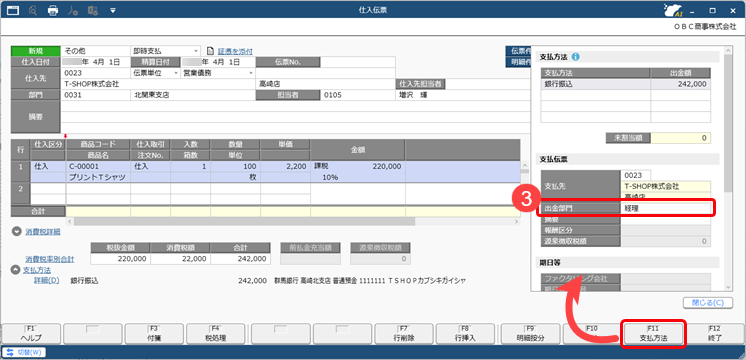Viewport: 746px width, 360px height.
Task: Open the 消費税詳細 link
Action: tap(43, 232)
